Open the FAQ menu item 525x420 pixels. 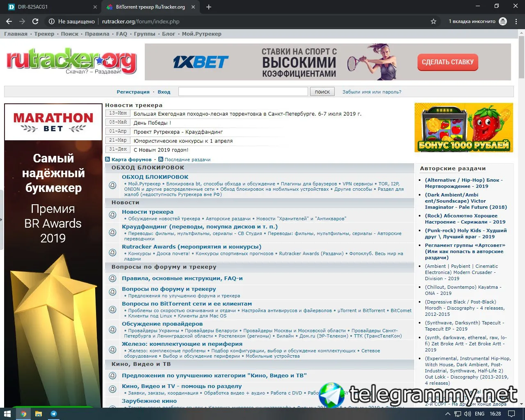point(122,34)
